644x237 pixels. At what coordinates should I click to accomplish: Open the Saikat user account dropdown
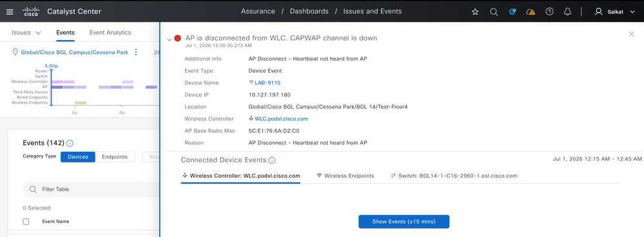(x=615, y=12)
